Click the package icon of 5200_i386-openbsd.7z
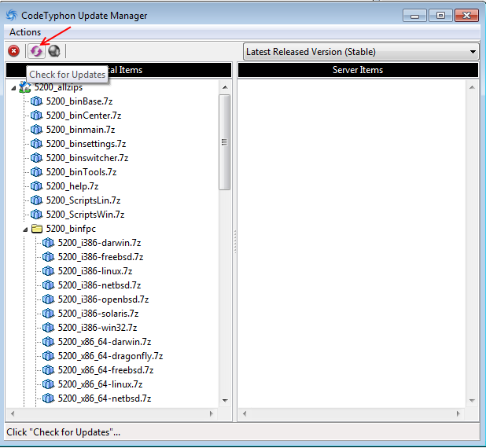Viewport: 486px width, 448px height. pos(48,299)
